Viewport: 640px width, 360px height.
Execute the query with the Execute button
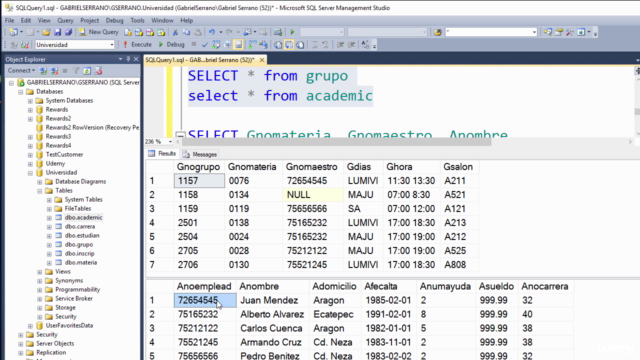(137, 44)
